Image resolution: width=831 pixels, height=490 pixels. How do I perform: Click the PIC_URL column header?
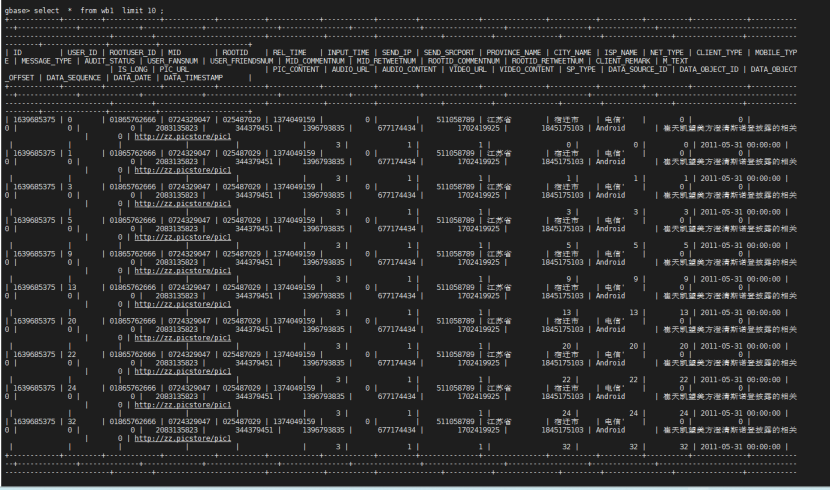click(x=174, y=69)
